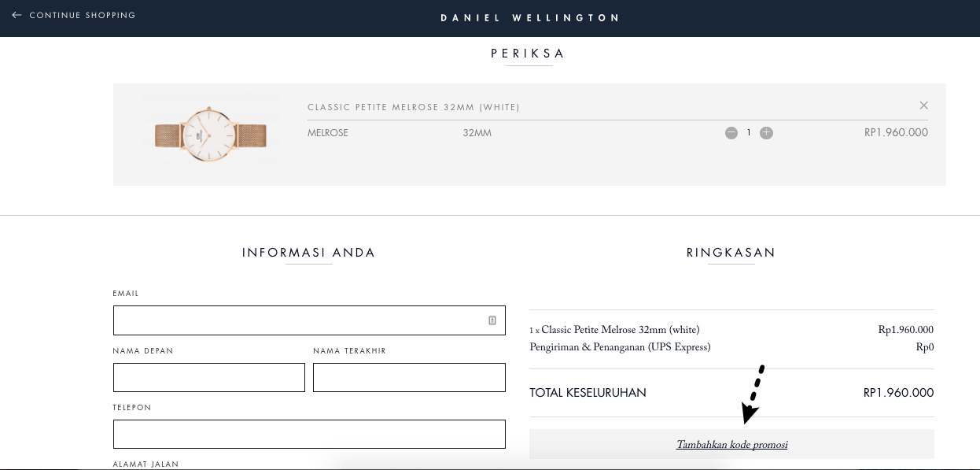Open the product thumbnail of the Melrose watch
The image size is (980, 470).
[x=208, y=135]
